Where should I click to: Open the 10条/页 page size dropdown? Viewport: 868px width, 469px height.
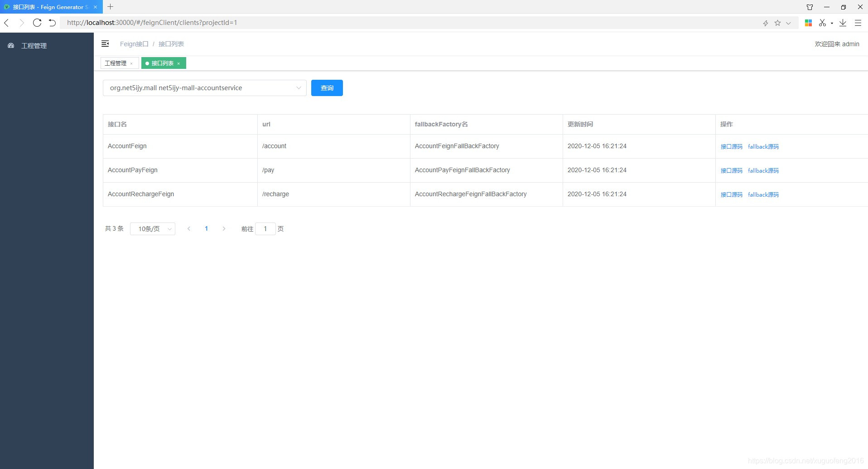coord(153,229)
